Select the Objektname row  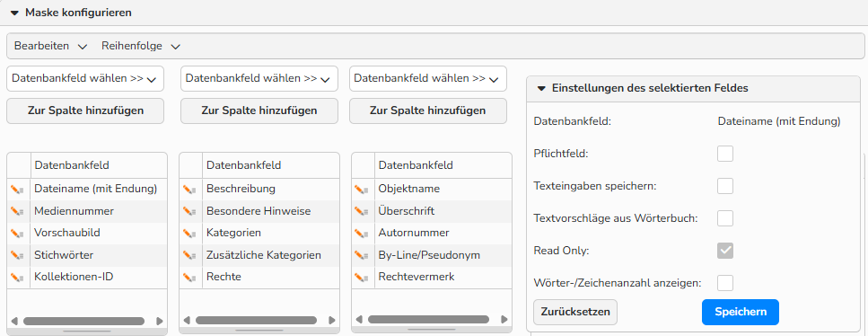tap(432, 190)
